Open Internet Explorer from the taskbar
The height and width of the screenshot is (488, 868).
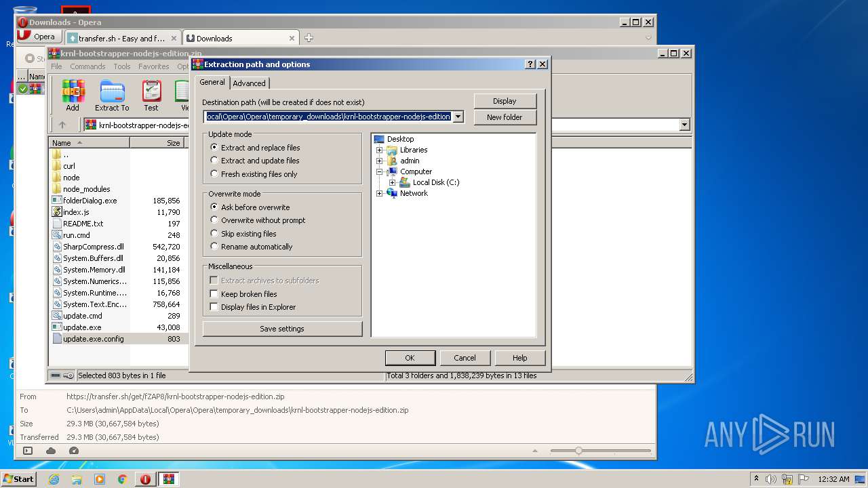[x=54, y=479]
